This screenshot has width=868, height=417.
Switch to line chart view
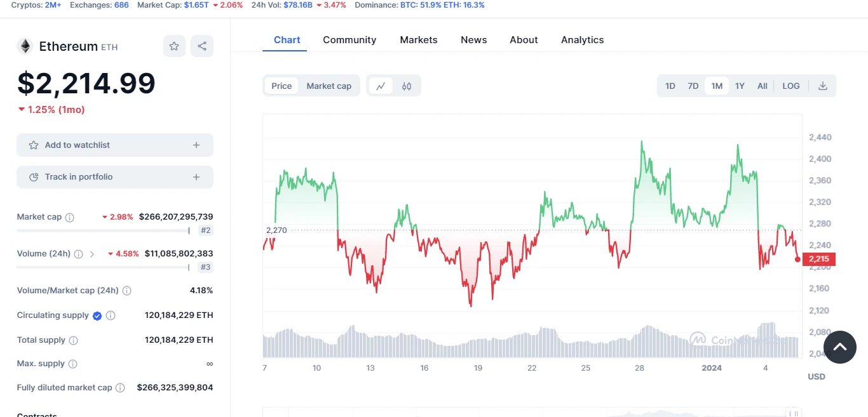(x=381, y=86)
